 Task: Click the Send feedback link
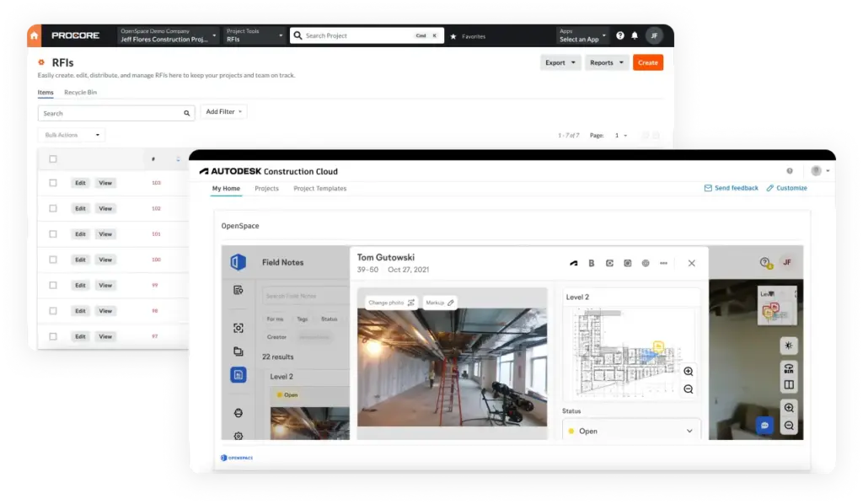pyautogui.click(x=731, y=188)
